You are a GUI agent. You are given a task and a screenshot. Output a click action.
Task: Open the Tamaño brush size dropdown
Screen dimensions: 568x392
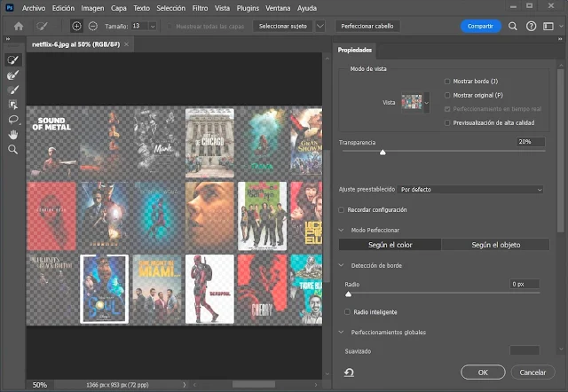153,26
